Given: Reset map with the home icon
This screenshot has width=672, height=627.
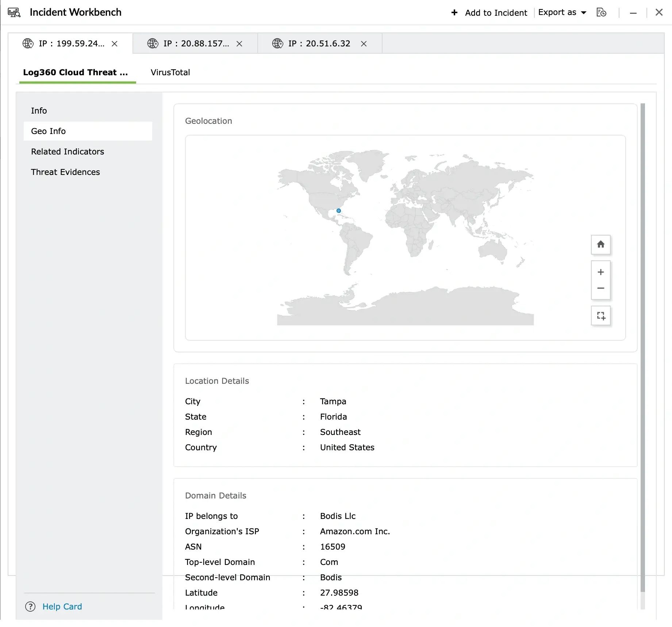Looking at the screenshot, I should [x=601, y=244].
